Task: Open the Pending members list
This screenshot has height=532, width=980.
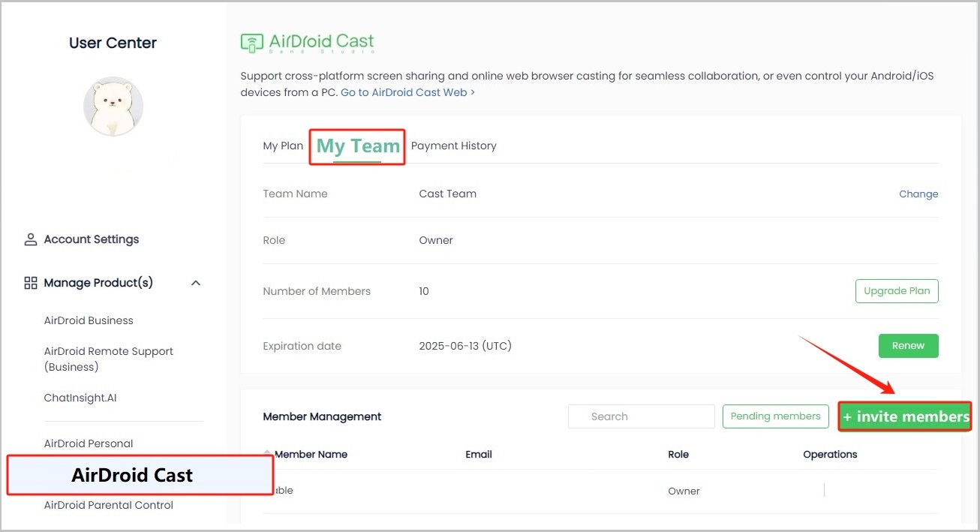Action: click(x=775, y=416)
